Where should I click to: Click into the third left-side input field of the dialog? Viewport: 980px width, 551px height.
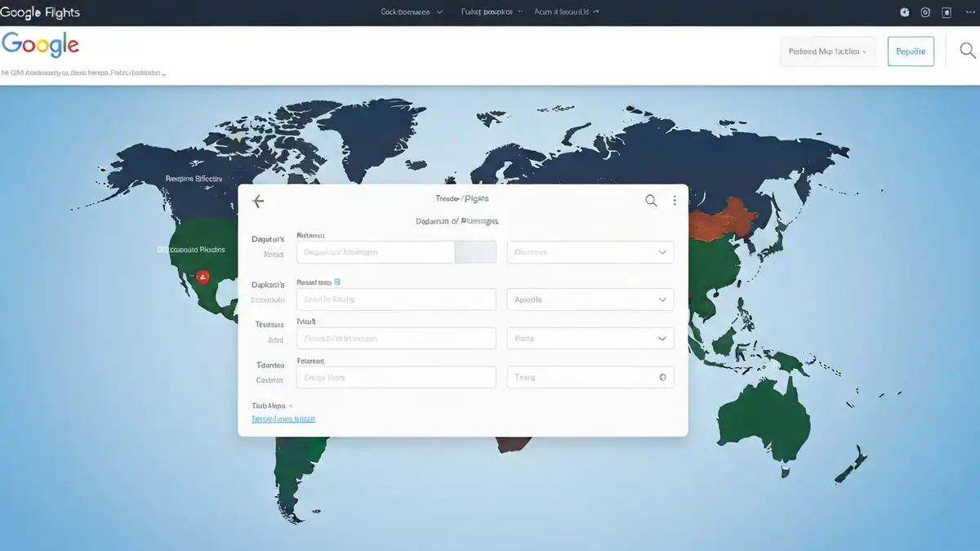coord(396,338)
